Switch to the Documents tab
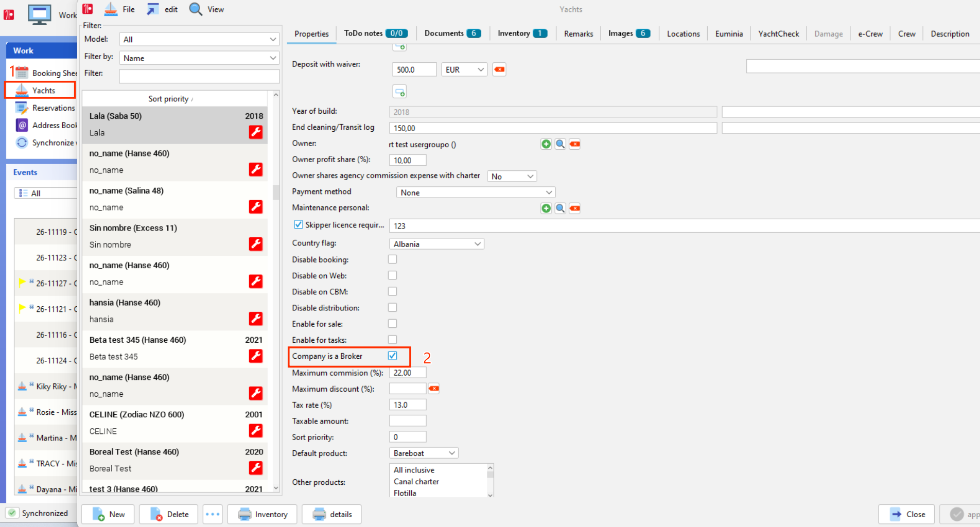The width and height of the screenshot is (980, 527). click(452, 33)
